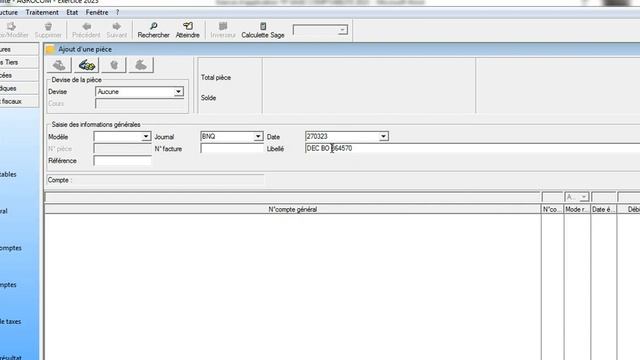
Task: Click the Total pièce label
Action: [216, 78]
